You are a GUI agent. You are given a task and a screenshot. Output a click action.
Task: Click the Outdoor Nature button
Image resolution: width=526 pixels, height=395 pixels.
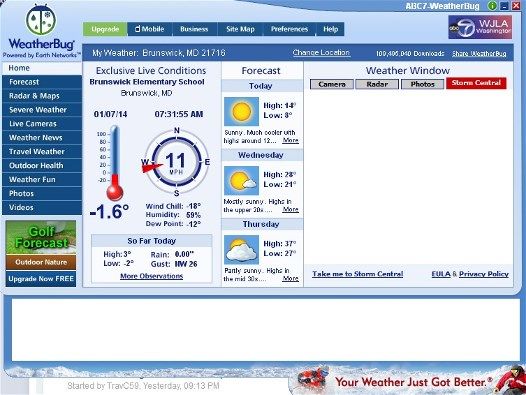pyautogui.click(x=41, y=262)
